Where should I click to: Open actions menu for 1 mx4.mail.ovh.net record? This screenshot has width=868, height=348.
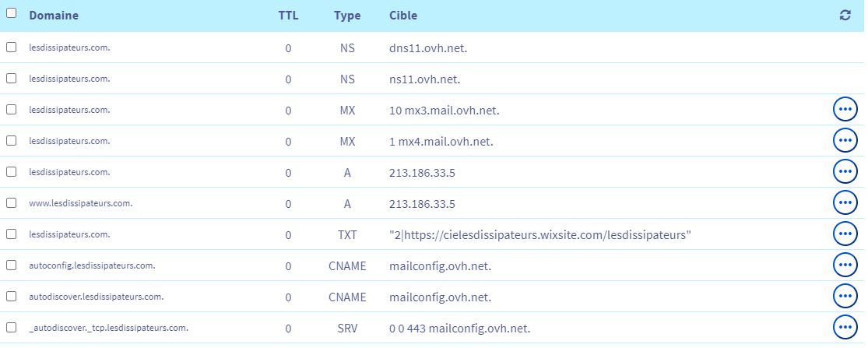[x=845, y=141]
